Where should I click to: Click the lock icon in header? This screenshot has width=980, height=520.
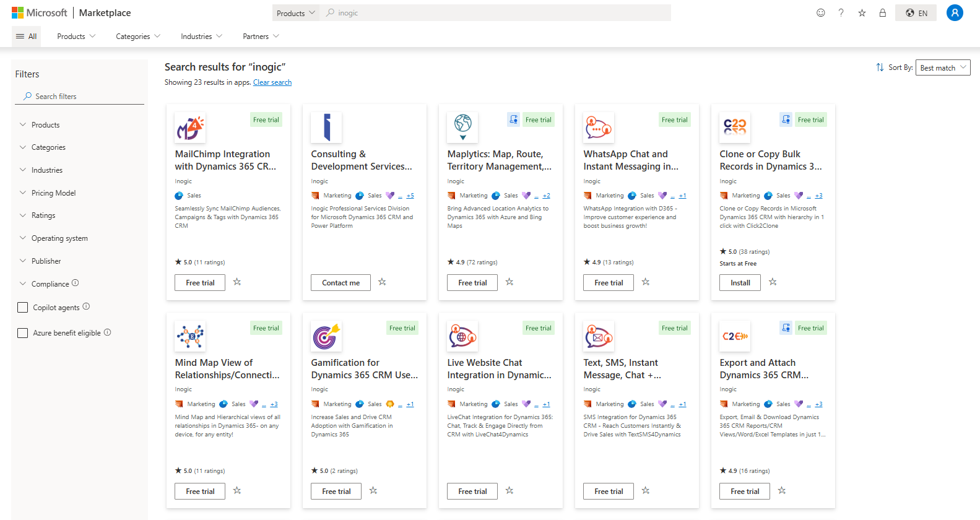pos(882,13)
